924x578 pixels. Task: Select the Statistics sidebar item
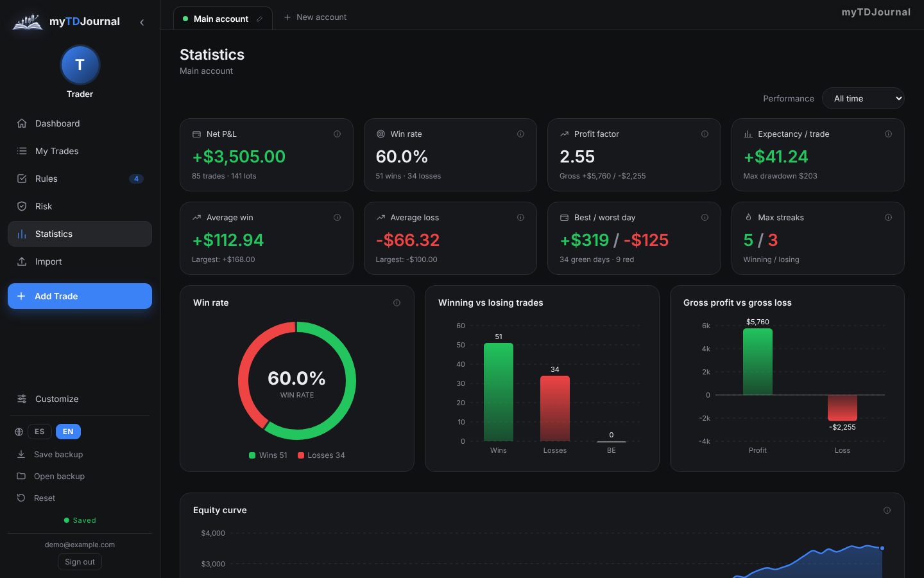point(80,234)
